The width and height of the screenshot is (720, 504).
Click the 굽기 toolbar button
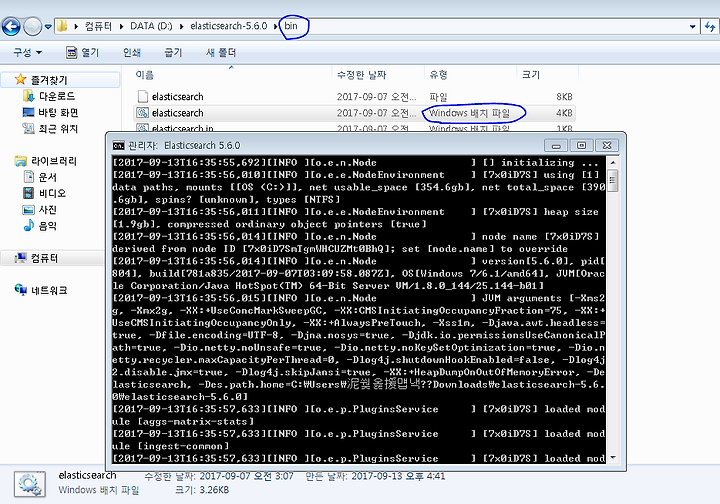click(173, 52)
